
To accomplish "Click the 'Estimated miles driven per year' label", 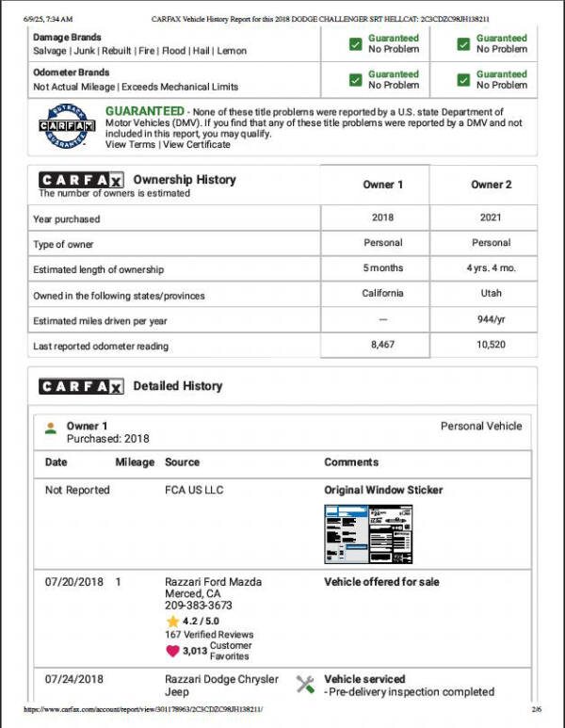I will coord(100,321).
